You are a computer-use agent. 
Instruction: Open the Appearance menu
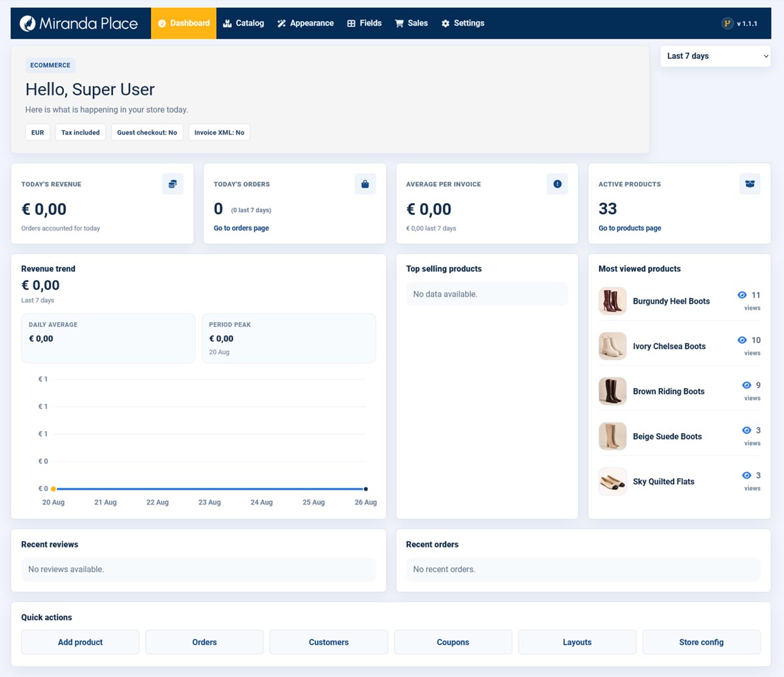pos(305,24)
